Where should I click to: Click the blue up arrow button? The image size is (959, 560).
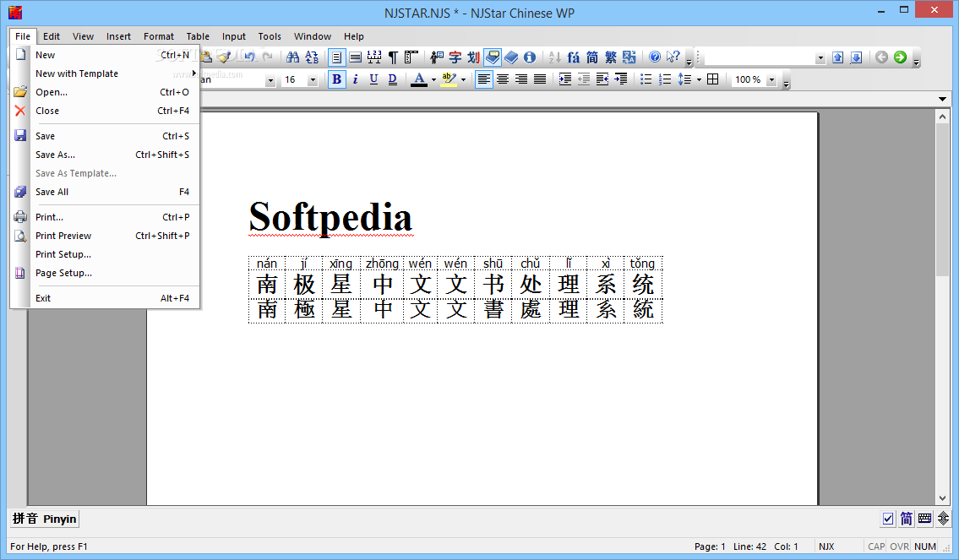[838, 57]
